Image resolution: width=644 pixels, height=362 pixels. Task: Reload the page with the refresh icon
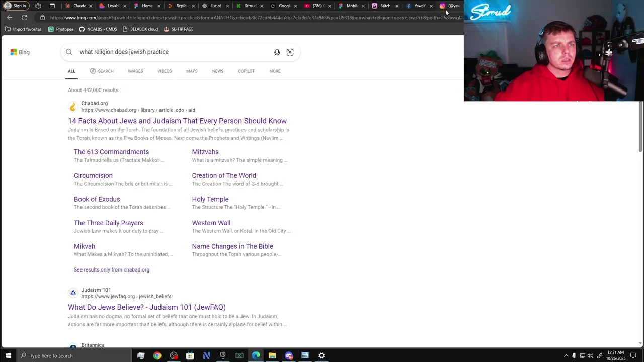[24, 18]
